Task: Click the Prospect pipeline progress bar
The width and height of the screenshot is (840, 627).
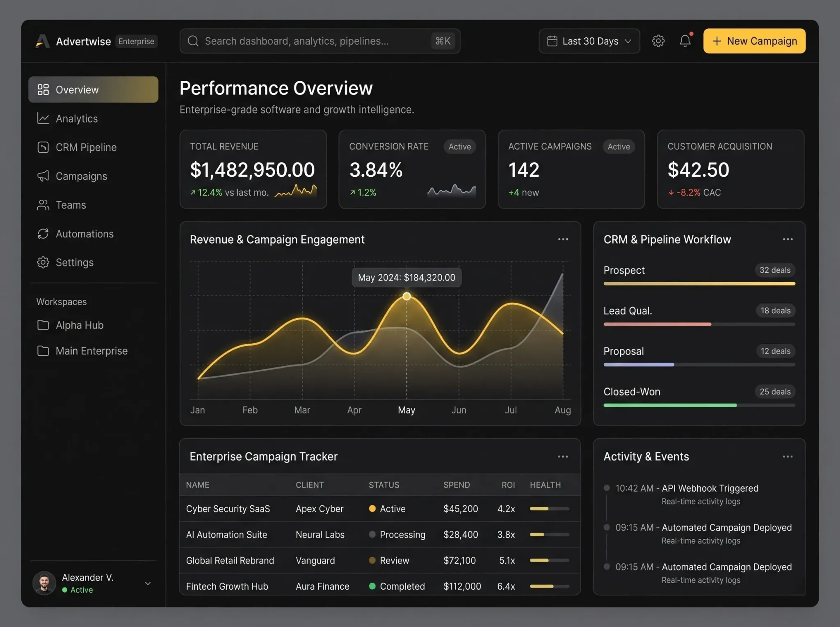Action: 699,284
